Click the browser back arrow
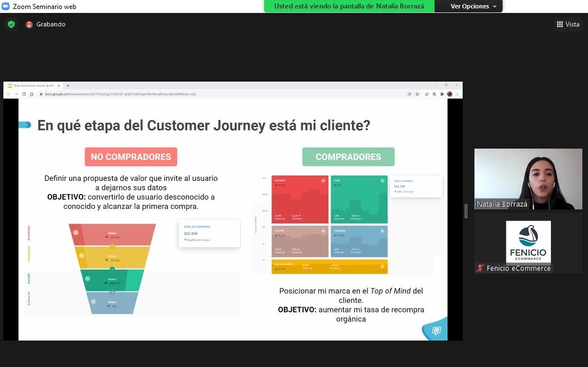Viewport: 588px width, 367px height. point(9,94)
